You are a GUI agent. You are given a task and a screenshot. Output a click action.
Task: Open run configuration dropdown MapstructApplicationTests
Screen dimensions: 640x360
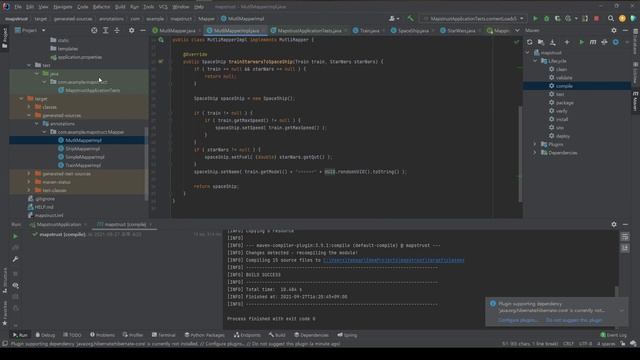pos(473,18)
